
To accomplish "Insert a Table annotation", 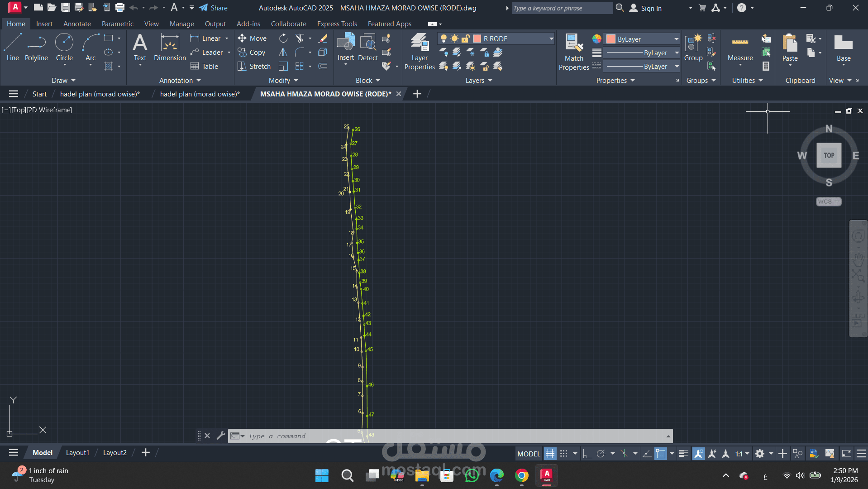I will coord(205,67).
